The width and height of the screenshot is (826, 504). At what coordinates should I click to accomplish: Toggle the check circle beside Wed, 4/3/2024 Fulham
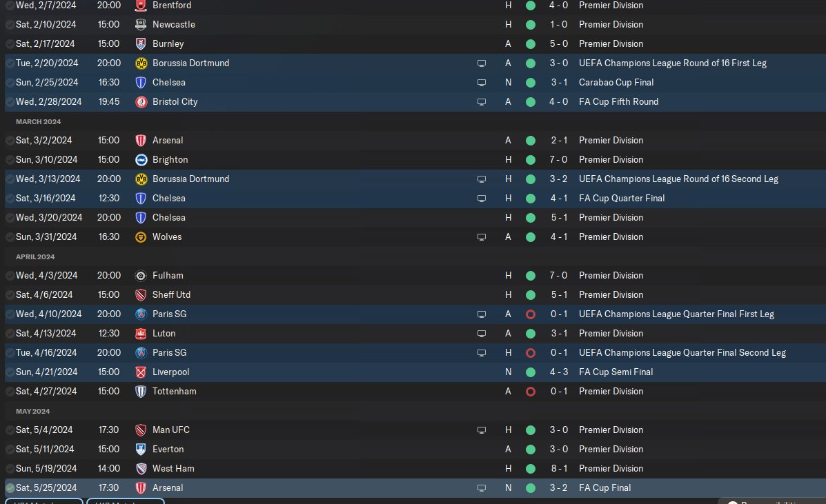coord(10,275)
